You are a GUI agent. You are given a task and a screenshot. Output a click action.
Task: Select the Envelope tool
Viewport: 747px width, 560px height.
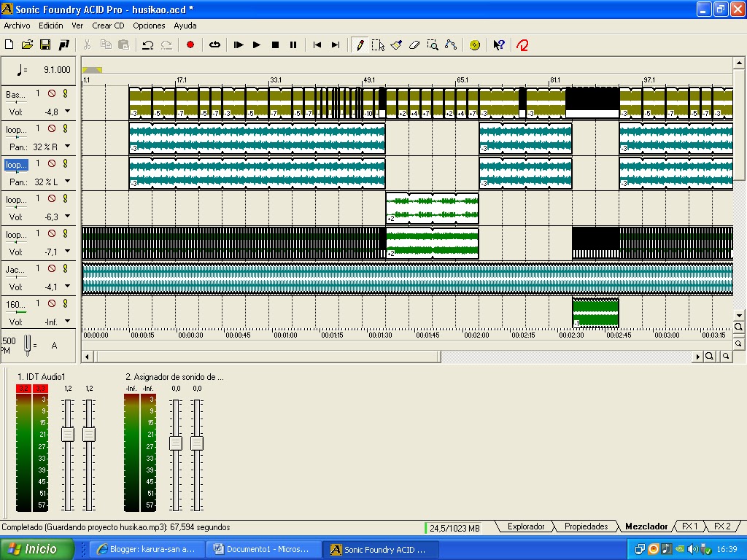[x=451, y=44]
